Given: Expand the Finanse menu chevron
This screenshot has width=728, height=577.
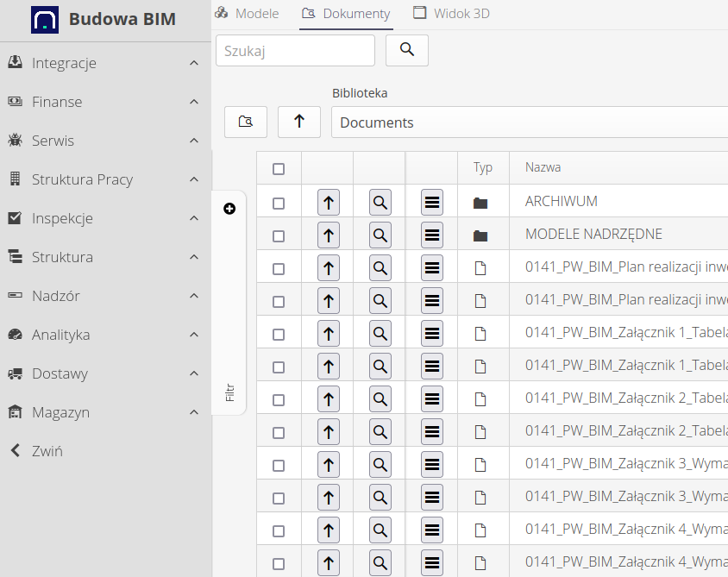Looking at the screenshot, I should coord(194,102).
